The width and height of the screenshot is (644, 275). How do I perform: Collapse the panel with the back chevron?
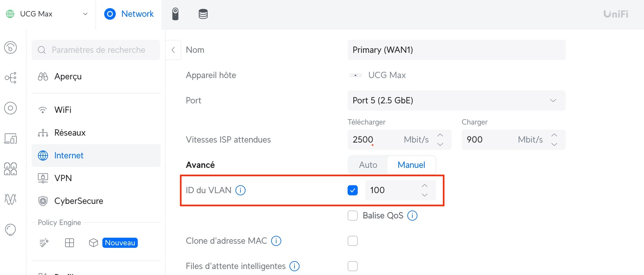[x=173, y=50]
